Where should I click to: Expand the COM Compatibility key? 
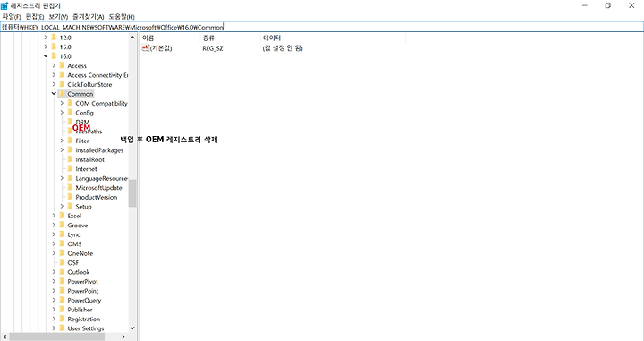click(62, 103)
